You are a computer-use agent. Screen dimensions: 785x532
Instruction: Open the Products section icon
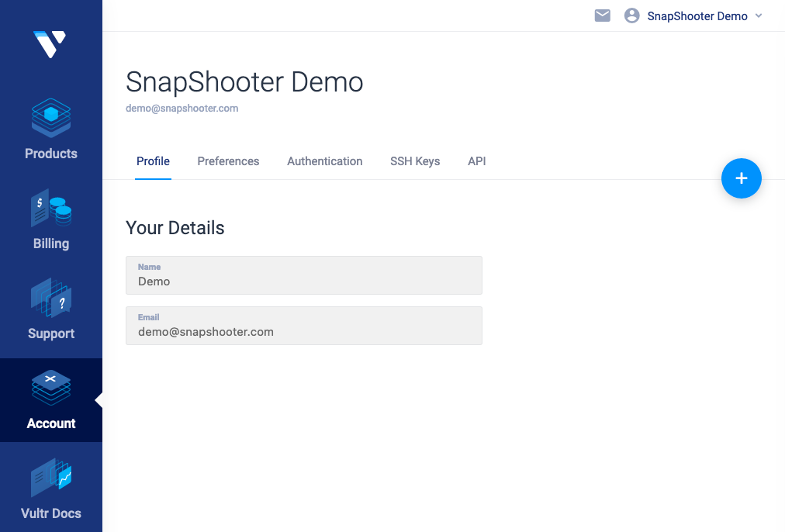tap(51, 118)
